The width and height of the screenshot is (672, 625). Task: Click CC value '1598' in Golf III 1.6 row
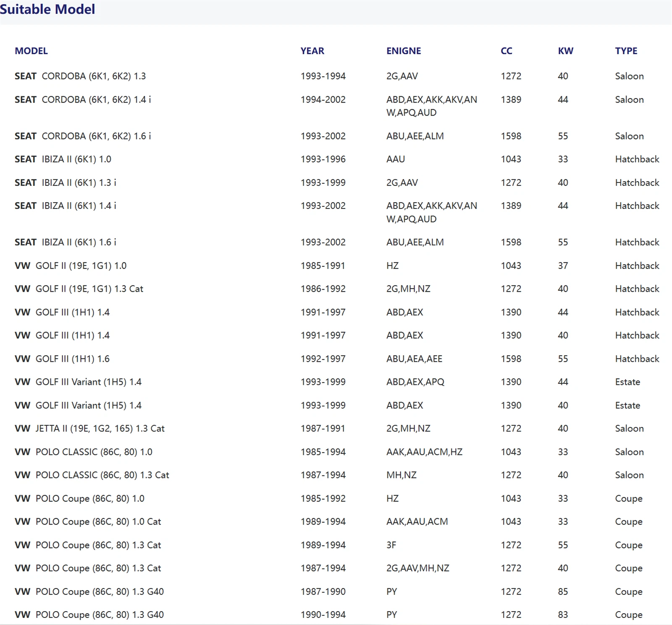click(511, 359)
